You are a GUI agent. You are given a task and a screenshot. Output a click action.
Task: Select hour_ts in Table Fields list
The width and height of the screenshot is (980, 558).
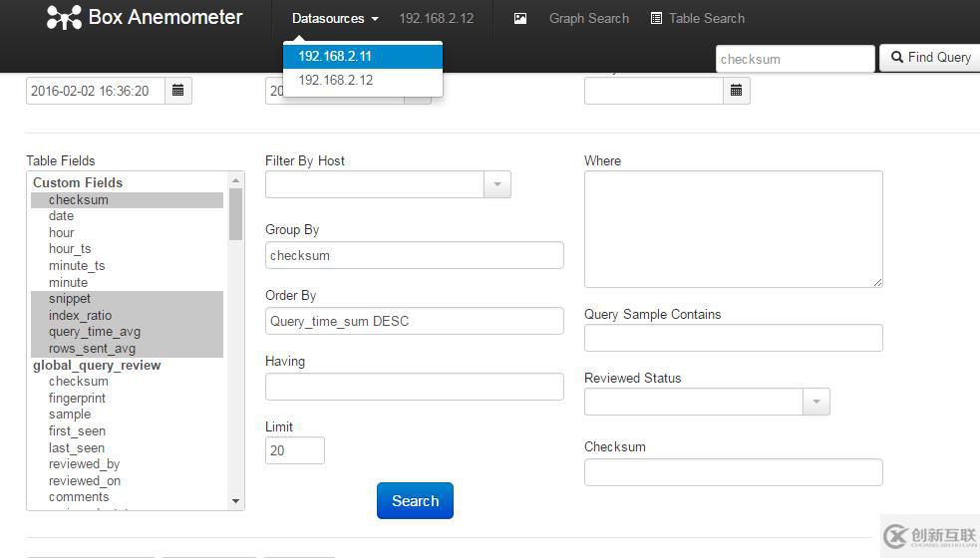(127, 249)
